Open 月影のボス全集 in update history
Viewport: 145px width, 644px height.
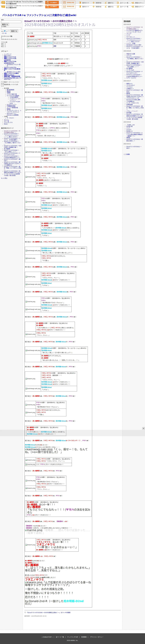tap(131, 54)
